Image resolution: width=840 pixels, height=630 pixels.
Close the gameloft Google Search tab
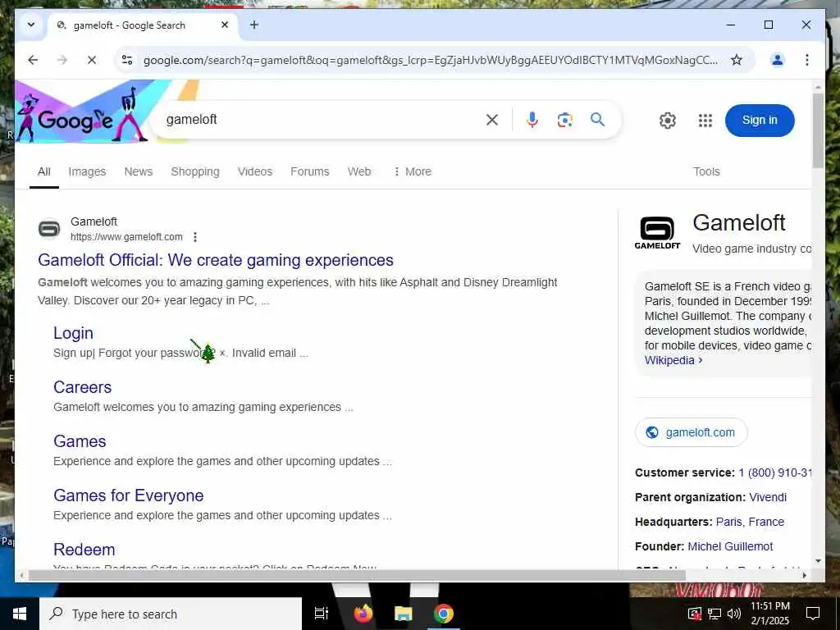tap(225, 25)
